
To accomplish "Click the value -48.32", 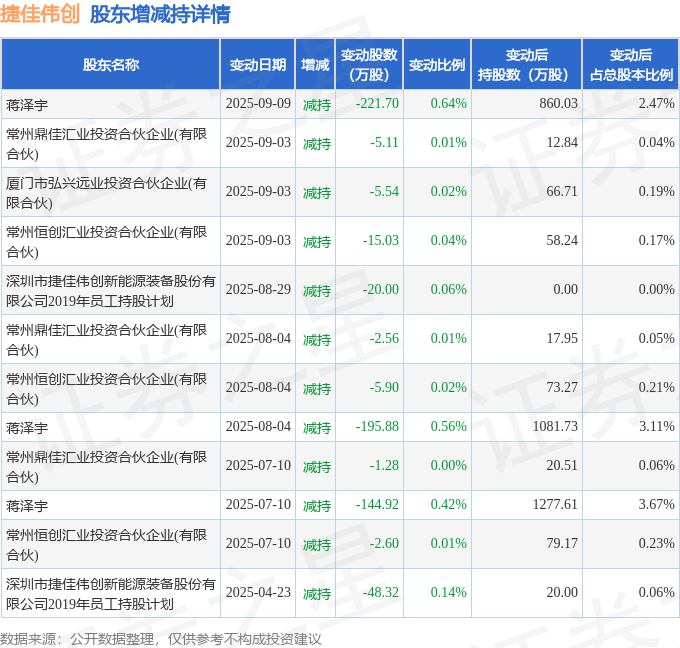I will [x=380, y=592].
